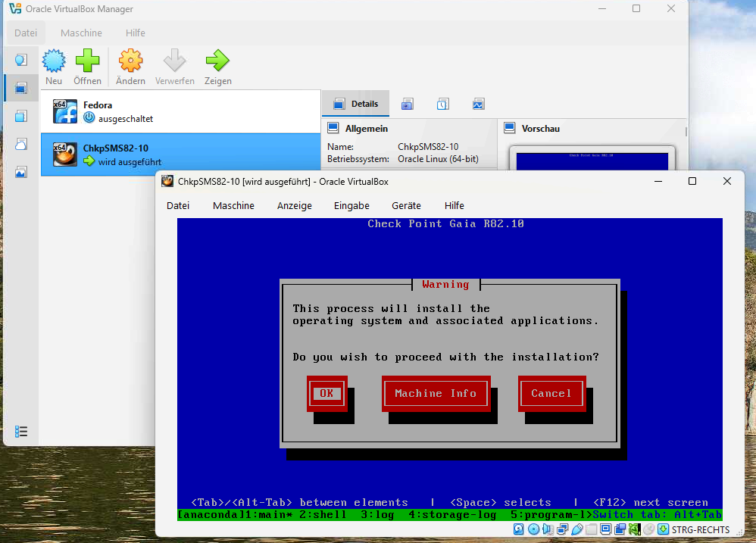Click 'wird ausgeführt' status under ChkpSMS82-10
The width and height of the screenshot is (756, 543).
[x=130, y=162]
